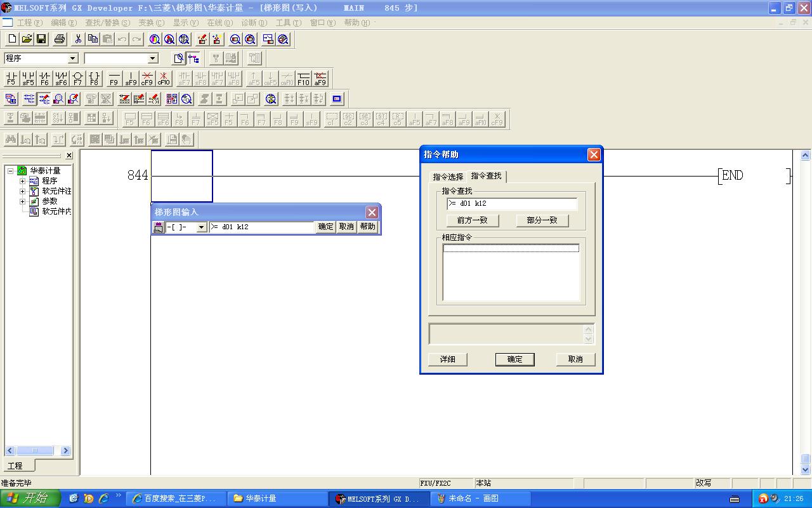
Task: Insert application instruction bracket (F8)
Action: [x=94, y=79]
